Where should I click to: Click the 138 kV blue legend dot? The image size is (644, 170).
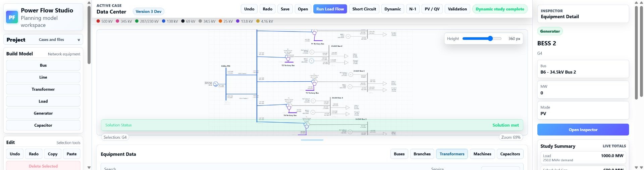click(164, 21)
